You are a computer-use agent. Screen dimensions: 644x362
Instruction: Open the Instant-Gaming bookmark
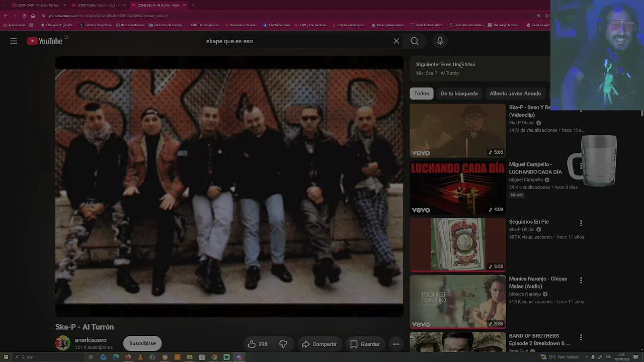(x=349, y=25)
